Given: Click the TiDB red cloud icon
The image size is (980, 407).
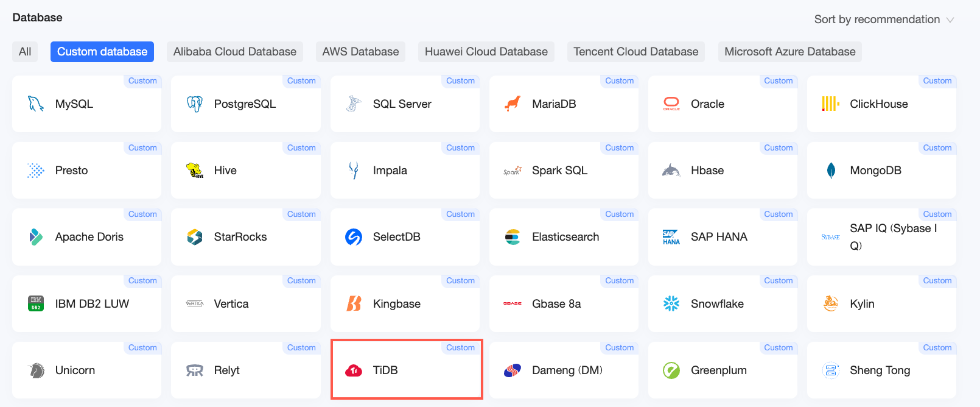Looking at the screenshot, I should click(x=354, y=370).
